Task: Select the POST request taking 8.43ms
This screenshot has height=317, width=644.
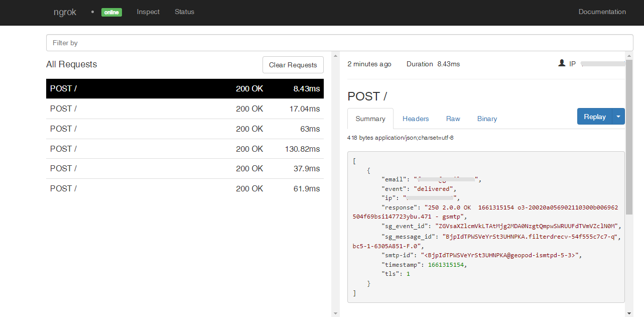Action: [185, 88]
